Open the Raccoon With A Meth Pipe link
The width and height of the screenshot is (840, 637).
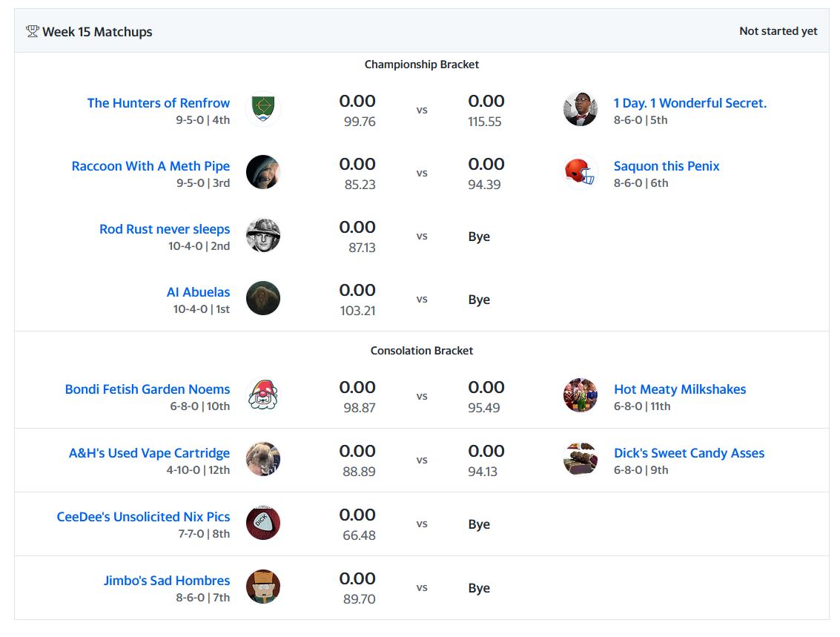(x=151, y=166)
